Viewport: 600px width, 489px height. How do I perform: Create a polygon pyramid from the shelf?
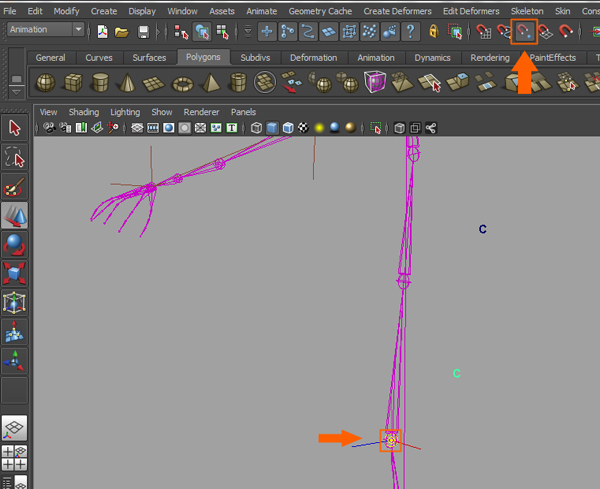pyautogui.click(x=211, y=83)
